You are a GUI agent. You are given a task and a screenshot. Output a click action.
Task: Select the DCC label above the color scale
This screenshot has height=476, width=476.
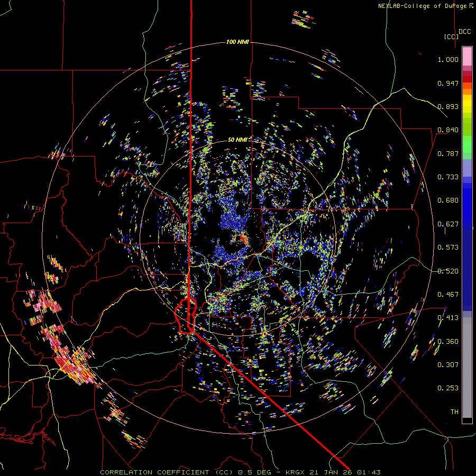pos(464,32)
